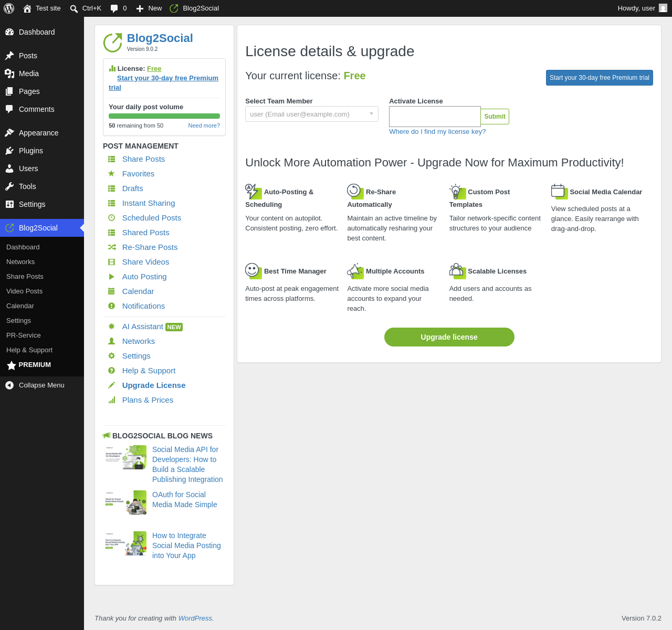The image size is (672, 630).
Task: Click the Activate License key input field
Action: [435, 117]
